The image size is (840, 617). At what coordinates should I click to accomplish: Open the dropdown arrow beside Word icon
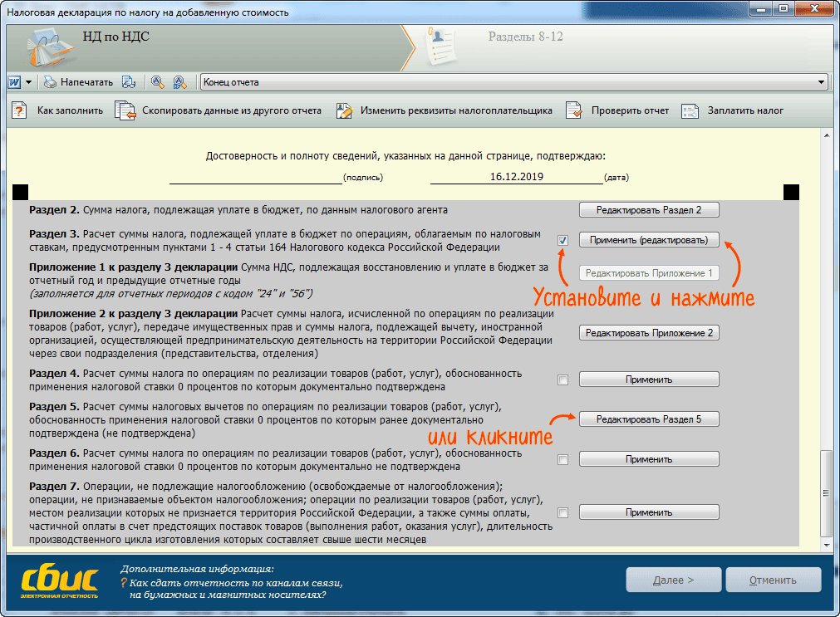click(x=28, y=82)
